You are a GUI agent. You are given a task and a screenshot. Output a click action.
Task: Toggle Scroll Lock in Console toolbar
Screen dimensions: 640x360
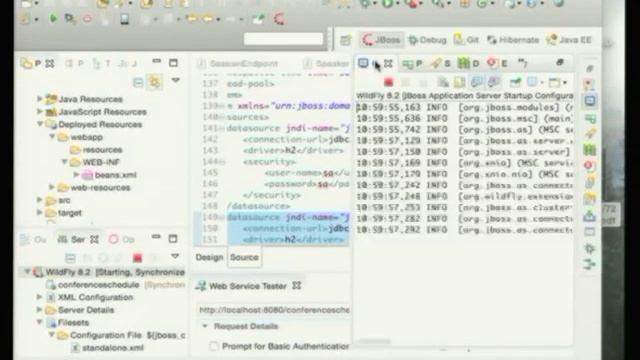[x=460, y=82]
